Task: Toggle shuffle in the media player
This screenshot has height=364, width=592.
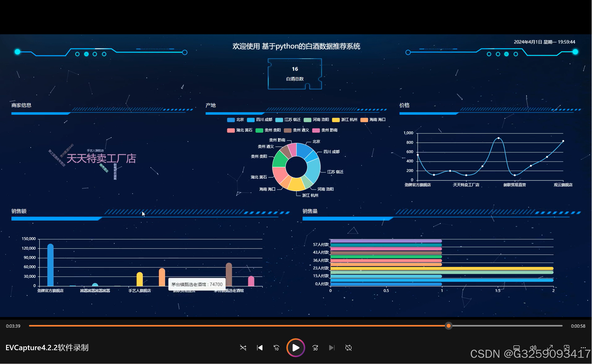Action: point(243,348)
